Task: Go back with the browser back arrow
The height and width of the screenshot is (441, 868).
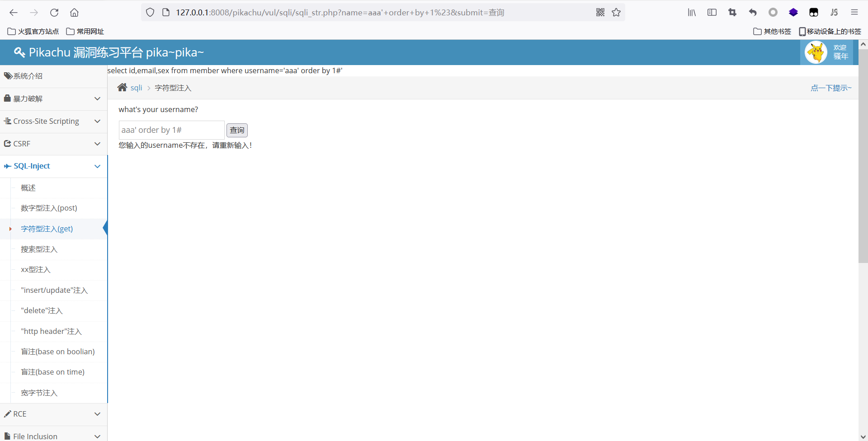Action: pyautogui.click(x=14, y=13)
